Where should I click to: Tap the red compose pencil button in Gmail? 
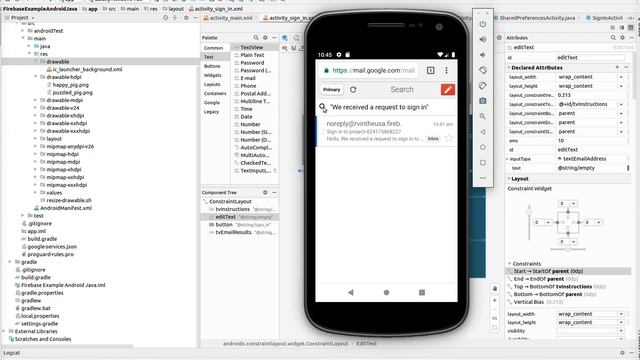point(448,89)
